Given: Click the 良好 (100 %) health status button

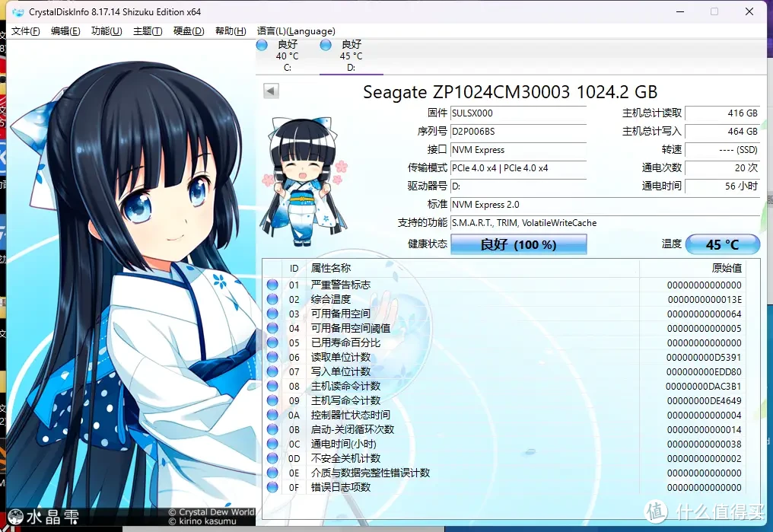Looking at the screenshot, I should [x=519, y=244].
